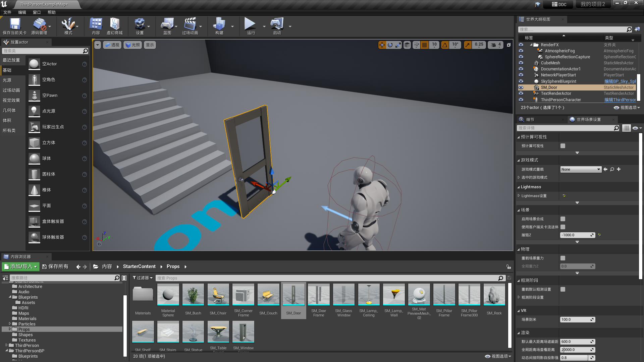Click the 默认最大距离场遮蔽距 value field

click(577, 342)
